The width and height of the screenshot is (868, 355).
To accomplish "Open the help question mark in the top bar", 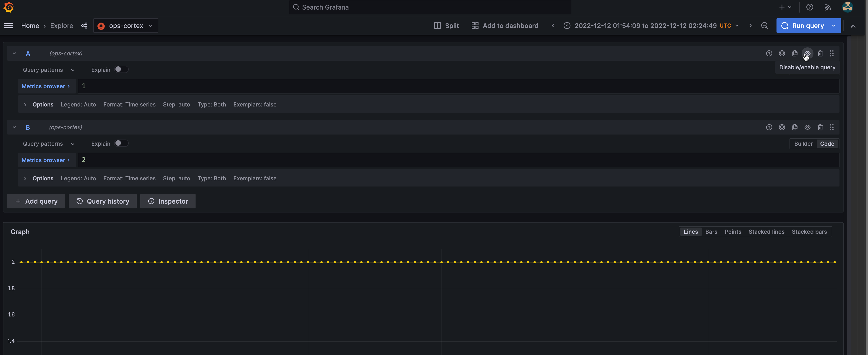I will coord(810,7).
